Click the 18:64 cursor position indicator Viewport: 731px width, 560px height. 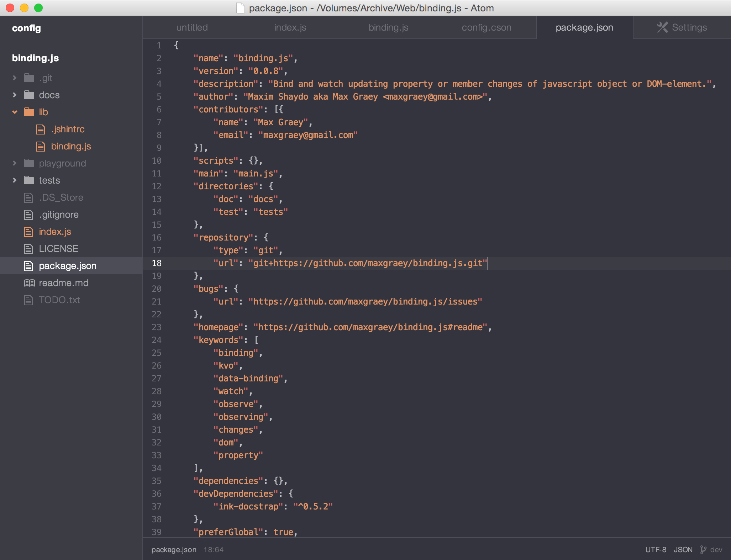click(214, 550)
